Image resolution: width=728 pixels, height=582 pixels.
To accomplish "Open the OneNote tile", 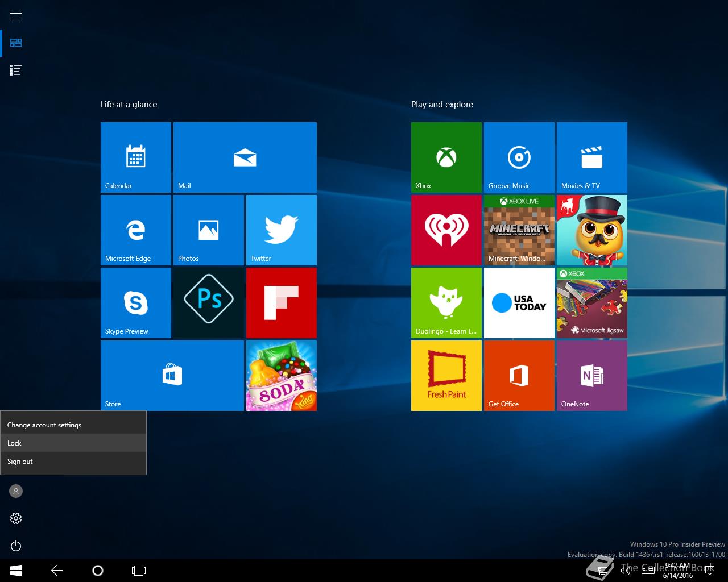I will pyautogui.click(x=592, y=376).
